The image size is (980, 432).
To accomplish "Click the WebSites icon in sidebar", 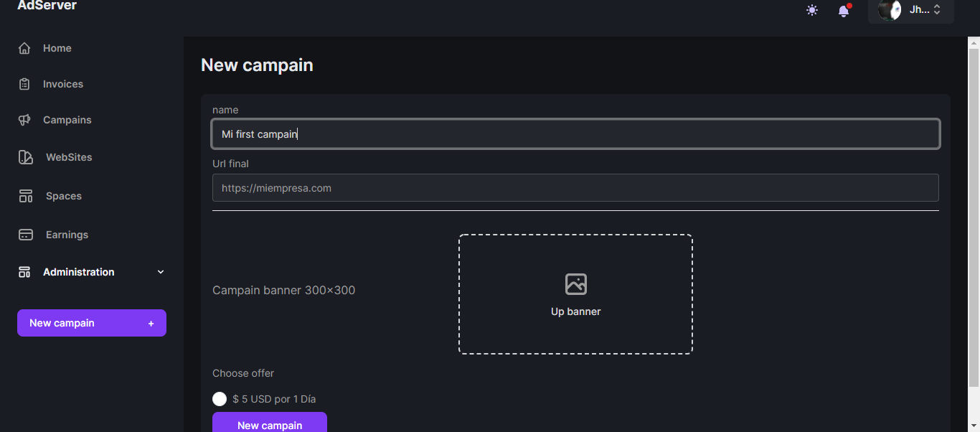I will click(26, 157).
